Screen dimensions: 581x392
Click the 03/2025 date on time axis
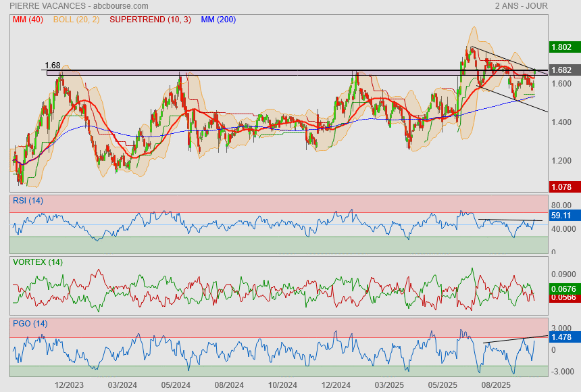(x=389, y=385)
